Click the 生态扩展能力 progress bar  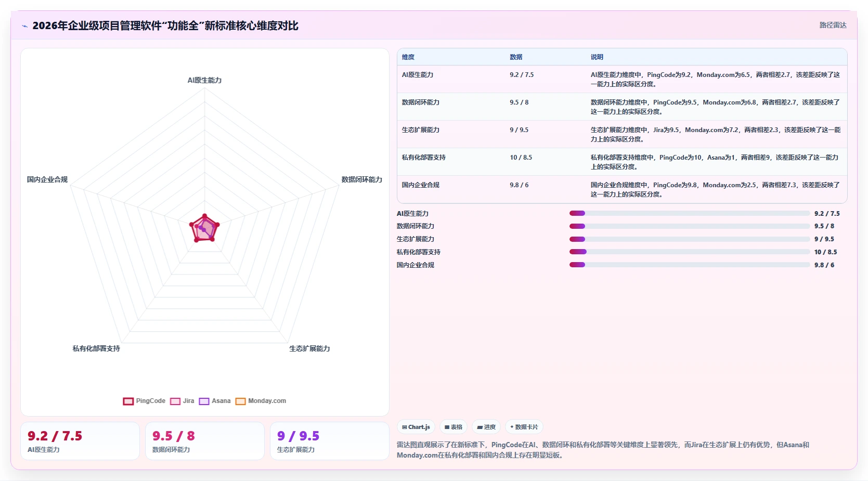690,239
